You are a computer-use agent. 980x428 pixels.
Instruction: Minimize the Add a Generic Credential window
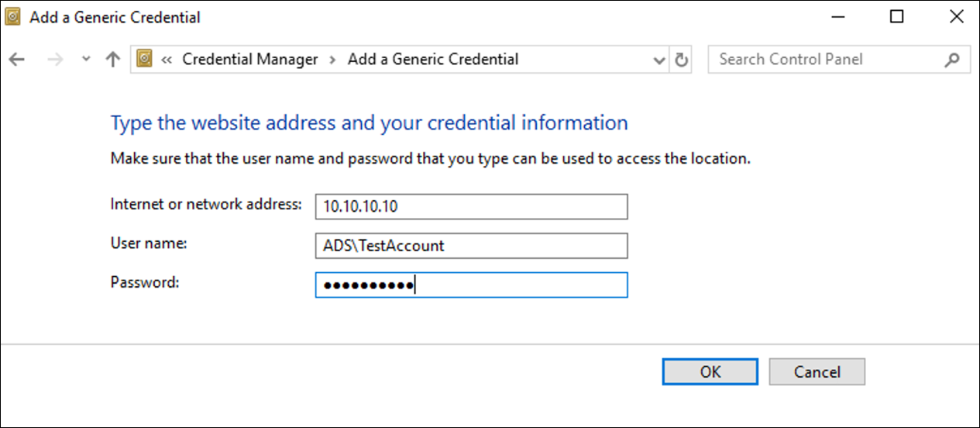coord(837,17)
